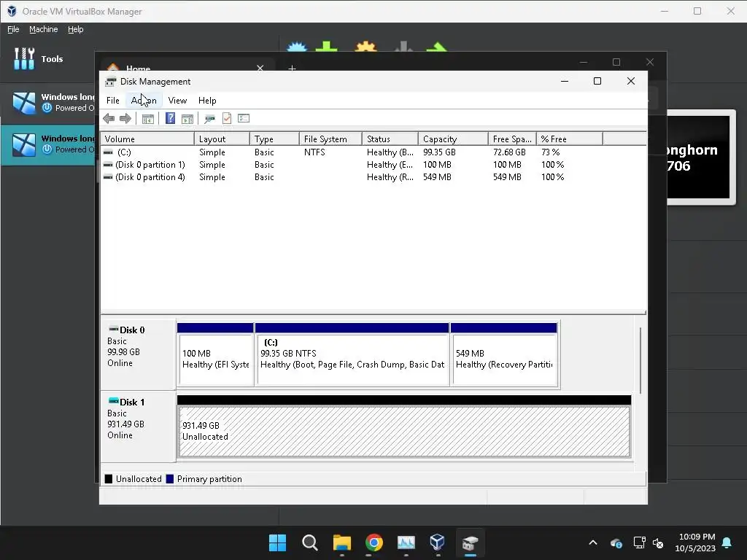Open VirtualBox Machine menu

[x=43, y=29]
